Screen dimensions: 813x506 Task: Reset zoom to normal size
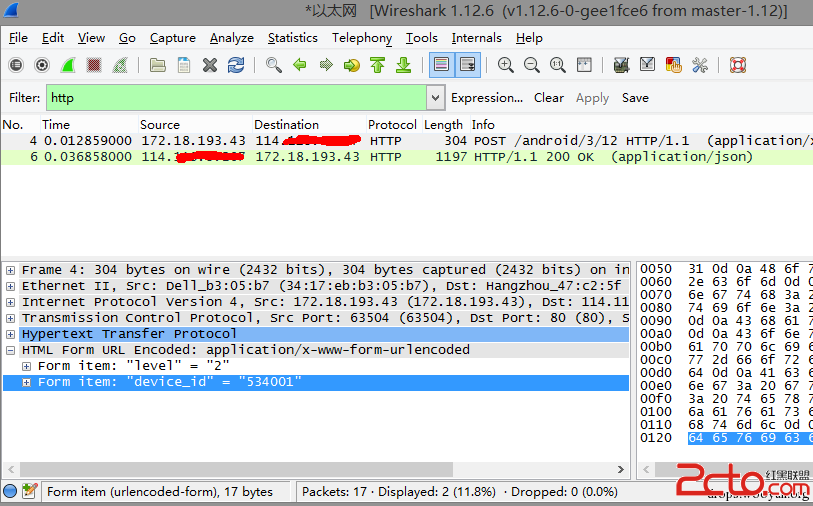point(558,65)
